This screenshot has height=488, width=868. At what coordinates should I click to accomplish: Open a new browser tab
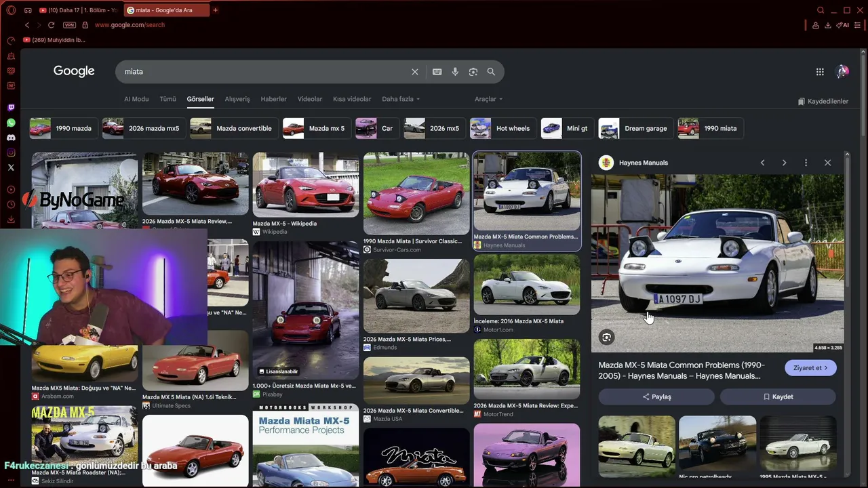pos(216,10)
